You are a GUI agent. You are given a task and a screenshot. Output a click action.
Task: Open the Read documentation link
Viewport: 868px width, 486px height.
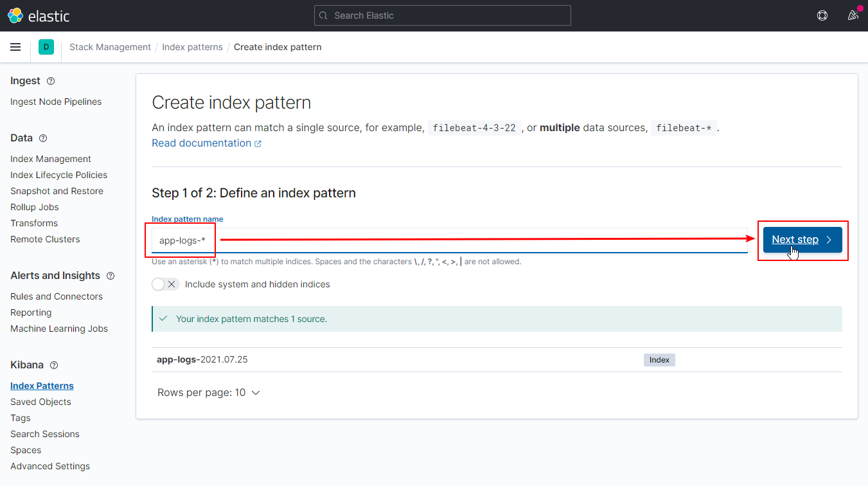201,143
